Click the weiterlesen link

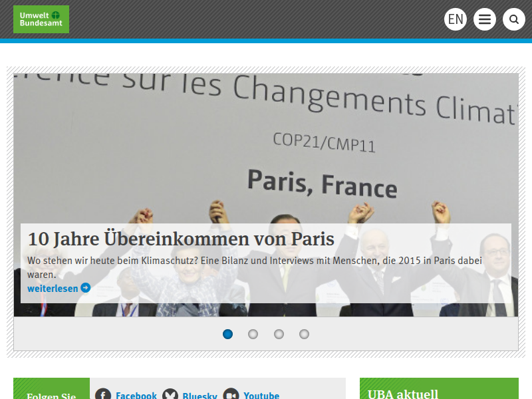point(53,289)
